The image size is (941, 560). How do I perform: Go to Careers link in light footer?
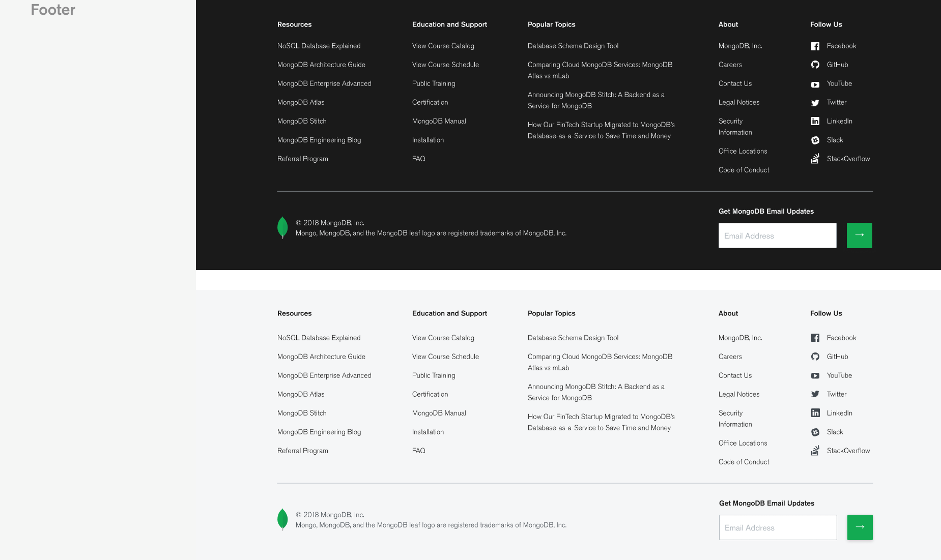tap(730, 357)
